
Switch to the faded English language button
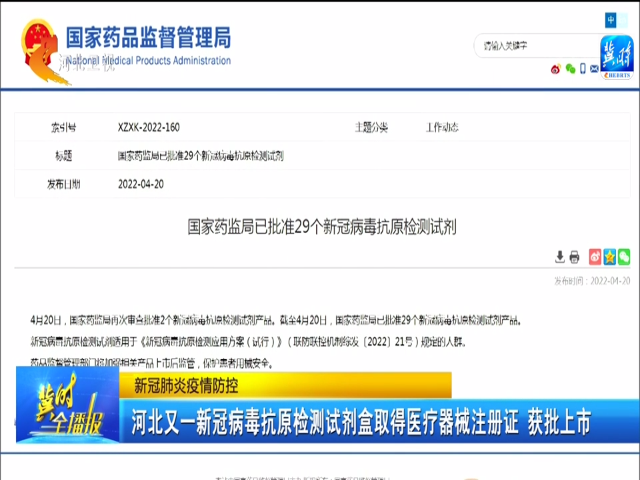(622, 20)
